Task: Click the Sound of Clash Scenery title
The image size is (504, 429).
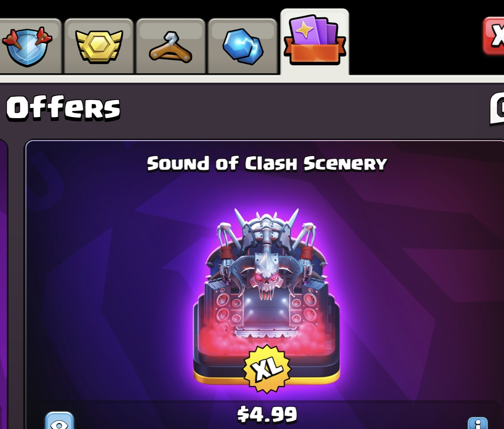Action: pos(267,164)
